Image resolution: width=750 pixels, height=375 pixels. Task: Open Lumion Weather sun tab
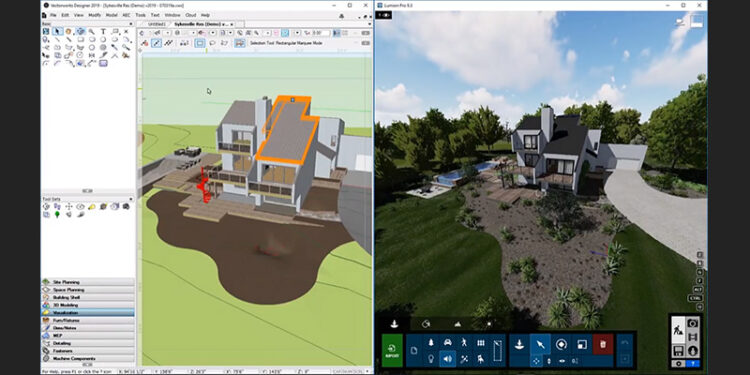click(489, 324)
